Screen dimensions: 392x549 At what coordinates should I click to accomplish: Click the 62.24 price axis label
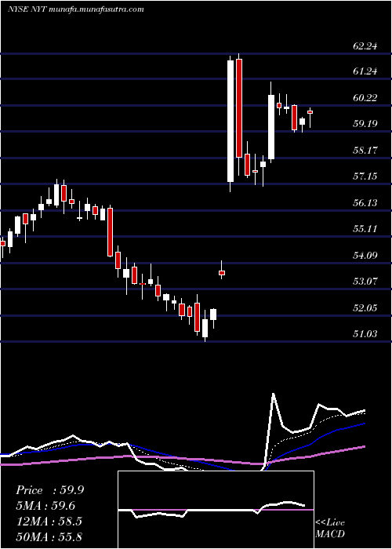pyautogui.click(x=365, y=46)
